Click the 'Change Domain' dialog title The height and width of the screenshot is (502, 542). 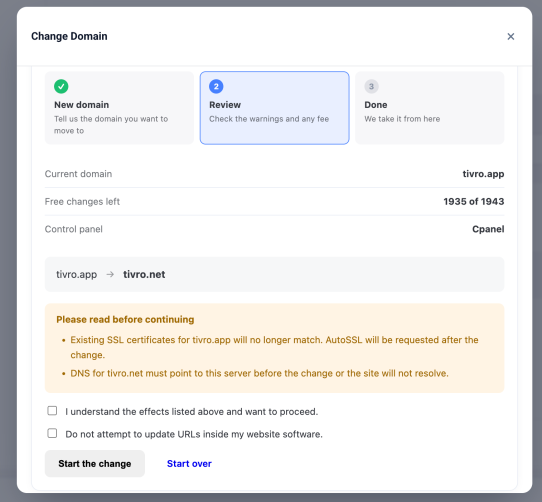pyautogui.click(x=69, y=36)
